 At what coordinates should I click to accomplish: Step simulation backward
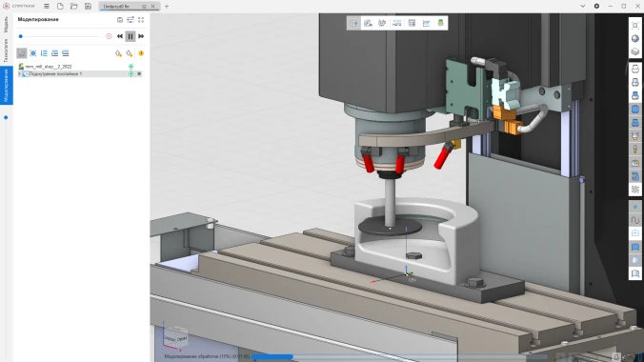click(119, 36)
